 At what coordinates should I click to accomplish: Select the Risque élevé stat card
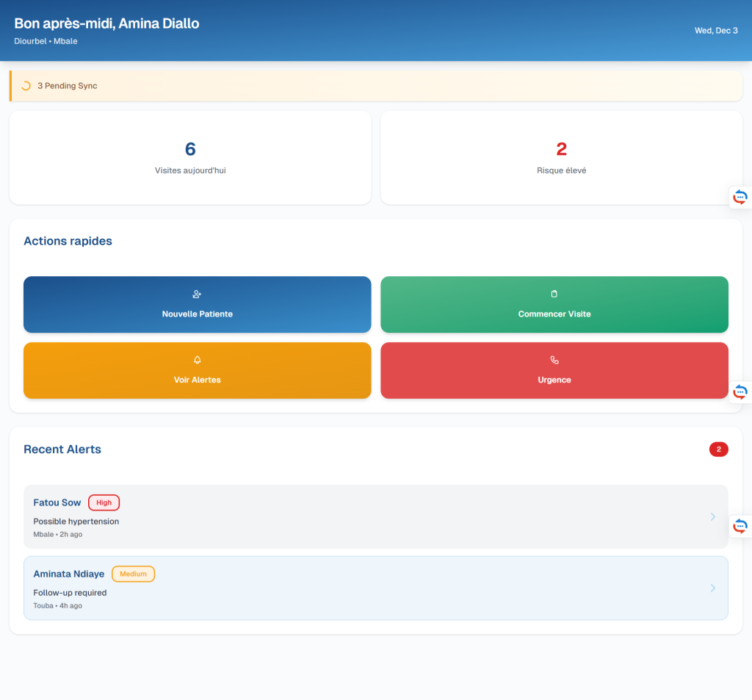(x=561, y=158)
